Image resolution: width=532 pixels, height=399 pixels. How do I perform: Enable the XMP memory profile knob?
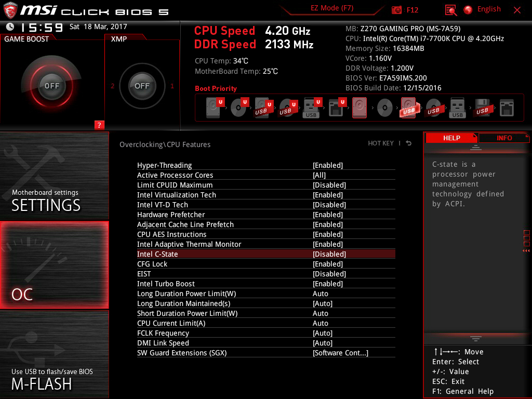[141, 86]
